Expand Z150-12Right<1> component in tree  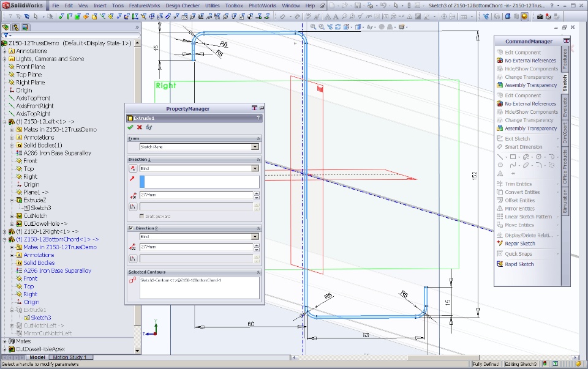point(4,231)
